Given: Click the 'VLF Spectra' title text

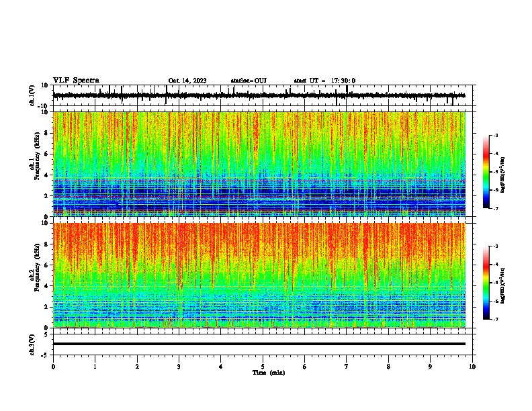Looking at the screenshot, I should (76, 81).
